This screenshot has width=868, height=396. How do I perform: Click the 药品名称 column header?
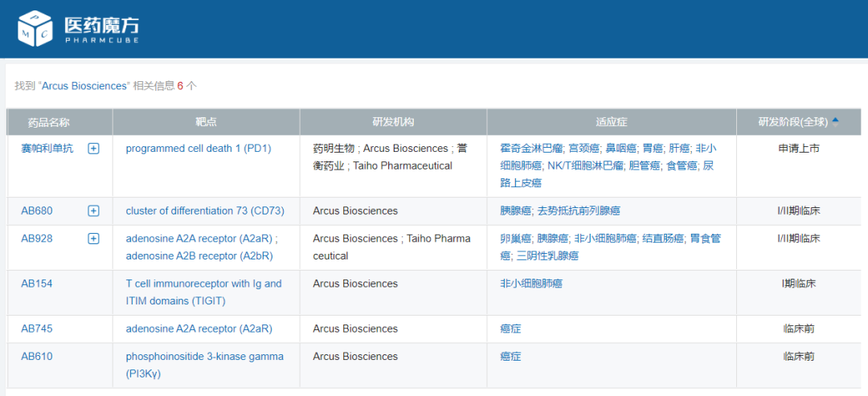49,122
